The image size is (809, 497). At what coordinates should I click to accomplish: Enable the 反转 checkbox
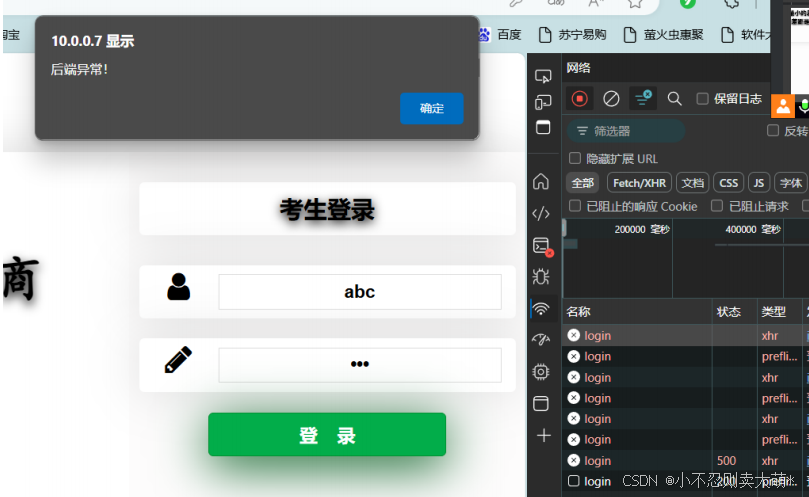pos(773,131)
